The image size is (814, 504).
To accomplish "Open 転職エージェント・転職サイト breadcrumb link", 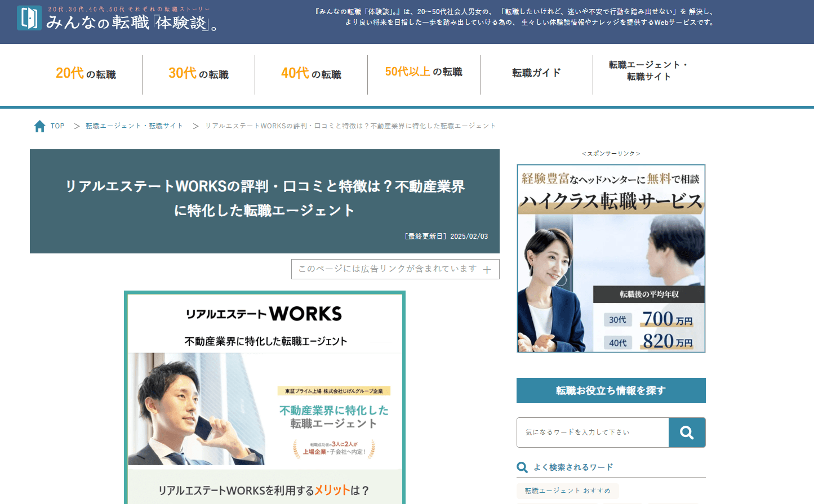I will [x=134, y=126].
